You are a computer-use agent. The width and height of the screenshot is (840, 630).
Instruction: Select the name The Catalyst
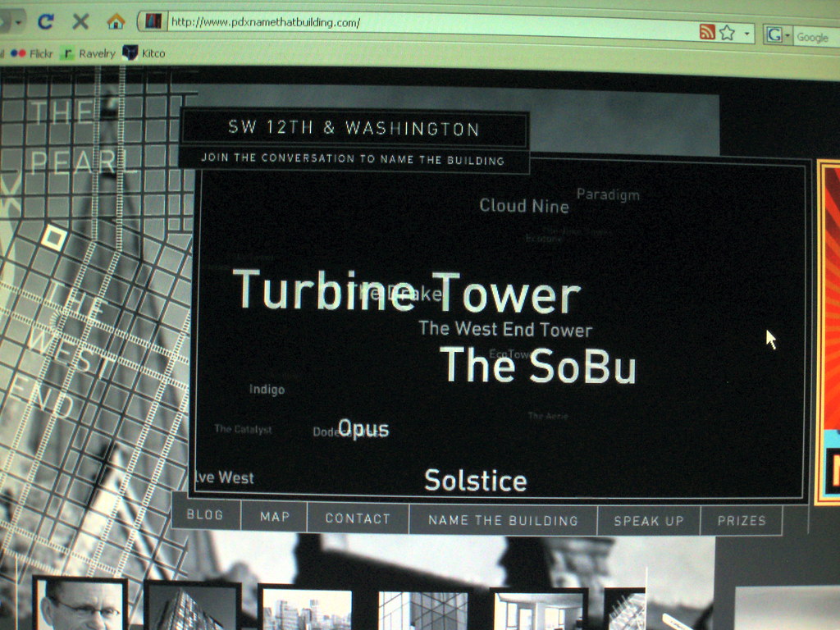(x=243, y=428)
